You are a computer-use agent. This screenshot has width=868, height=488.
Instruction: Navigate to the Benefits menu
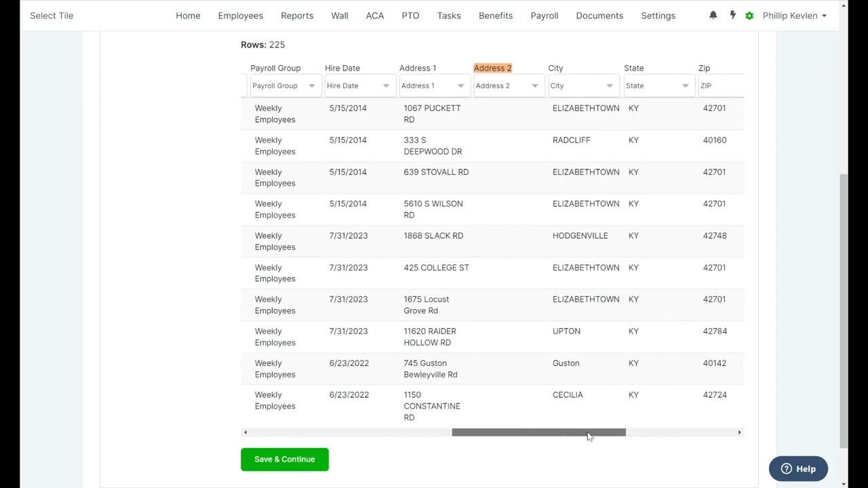495,16
